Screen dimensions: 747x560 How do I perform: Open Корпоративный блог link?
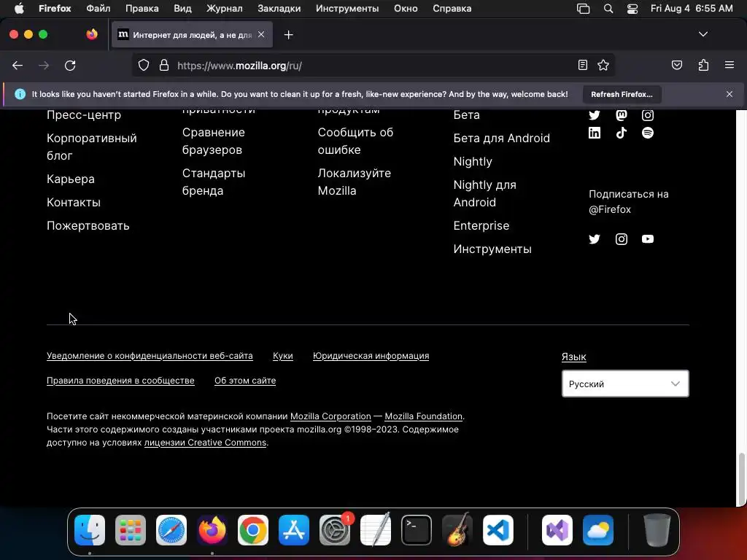[91, 147]
